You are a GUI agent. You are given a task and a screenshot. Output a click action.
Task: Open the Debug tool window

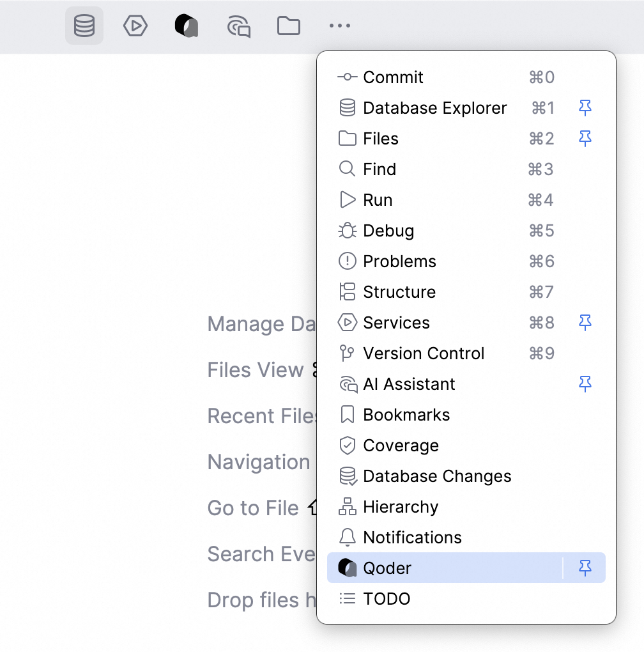point(388,231)
